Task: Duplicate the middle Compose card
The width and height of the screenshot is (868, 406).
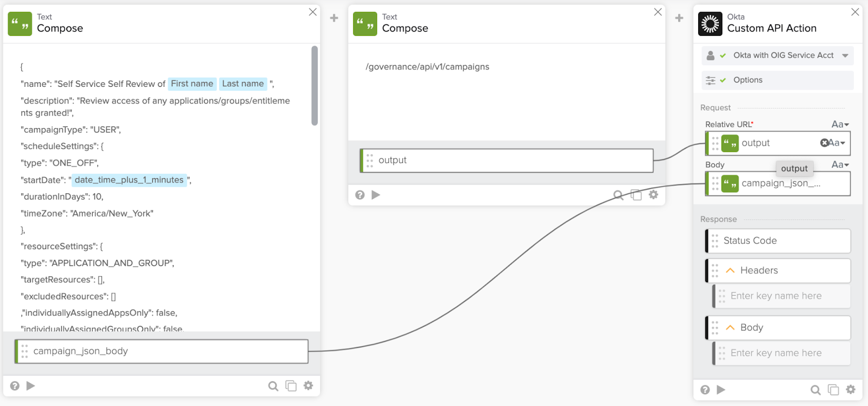Action: click(x=636, y=195)
